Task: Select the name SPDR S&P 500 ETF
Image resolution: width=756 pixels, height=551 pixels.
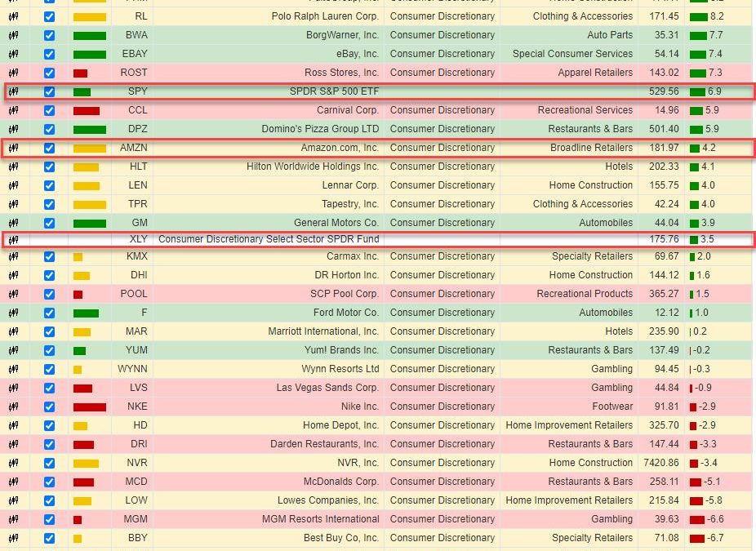Action: 334,91
